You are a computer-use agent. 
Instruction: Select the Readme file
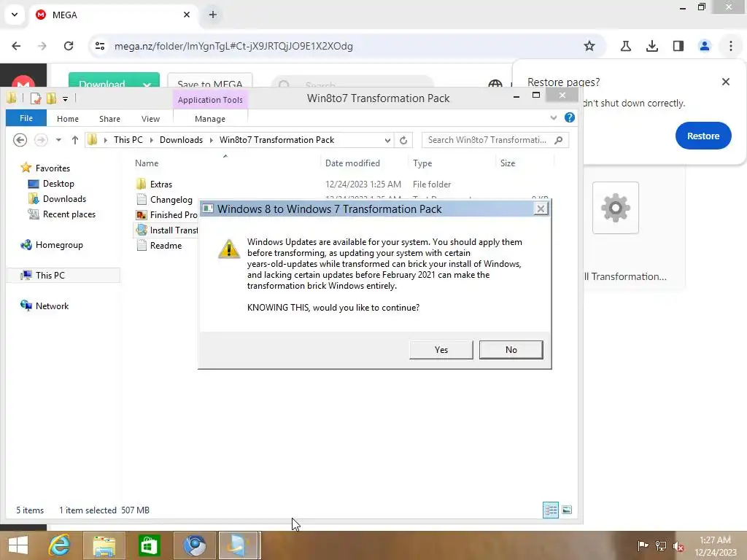(x=159, y=245)
